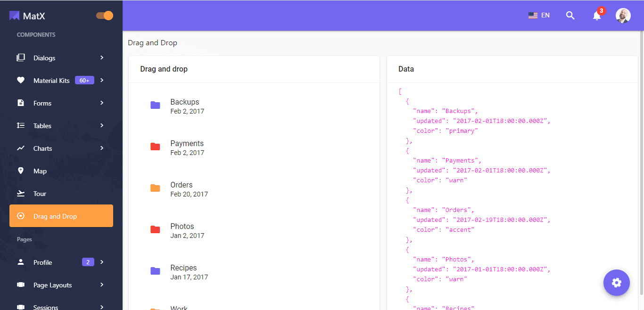Viewport: 644px width, 310px height.
Task: Open the EN language selector
Action: point(539,16)
